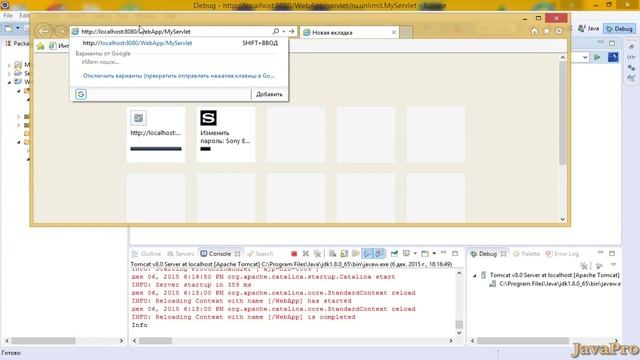This screenshot has height=360, width=640.
Task: Switch to the Search tab
Action: coord(260,254)
